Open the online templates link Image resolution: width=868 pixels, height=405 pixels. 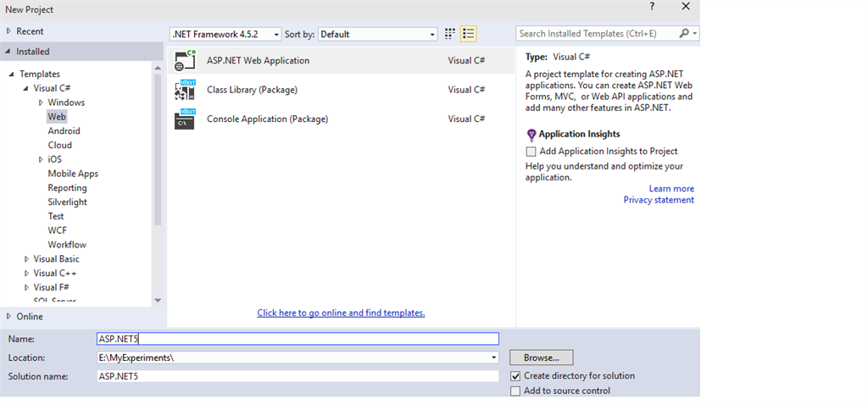(x=341, y=313)
